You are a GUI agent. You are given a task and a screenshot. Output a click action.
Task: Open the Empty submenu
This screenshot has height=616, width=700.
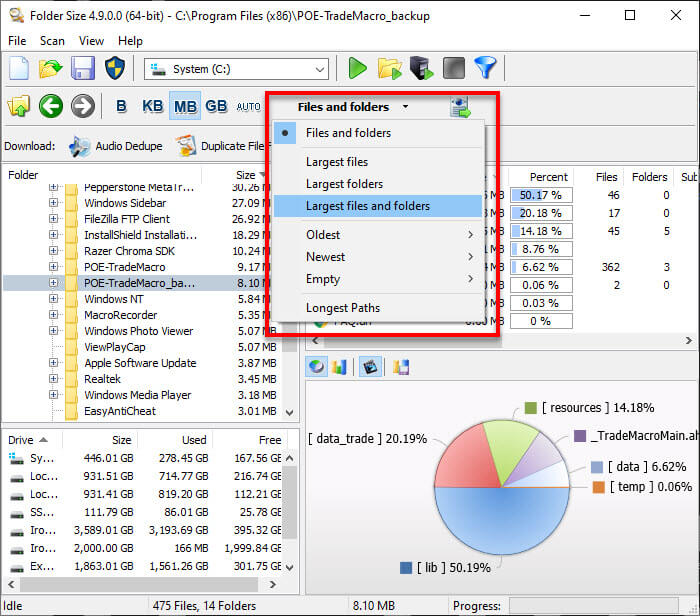pyautogui.click(x=378, y=279)
